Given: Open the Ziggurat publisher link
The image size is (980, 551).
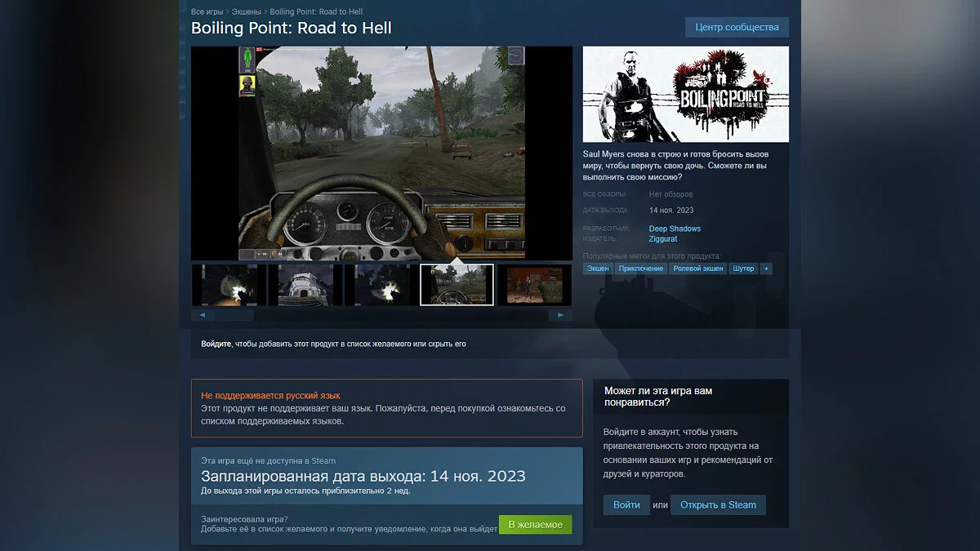Looking at the screenshot, I should click(663, 239).
